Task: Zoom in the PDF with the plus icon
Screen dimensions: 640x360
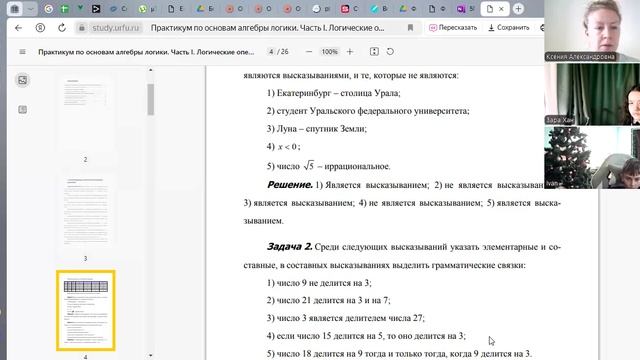Action: pos(350,52)
